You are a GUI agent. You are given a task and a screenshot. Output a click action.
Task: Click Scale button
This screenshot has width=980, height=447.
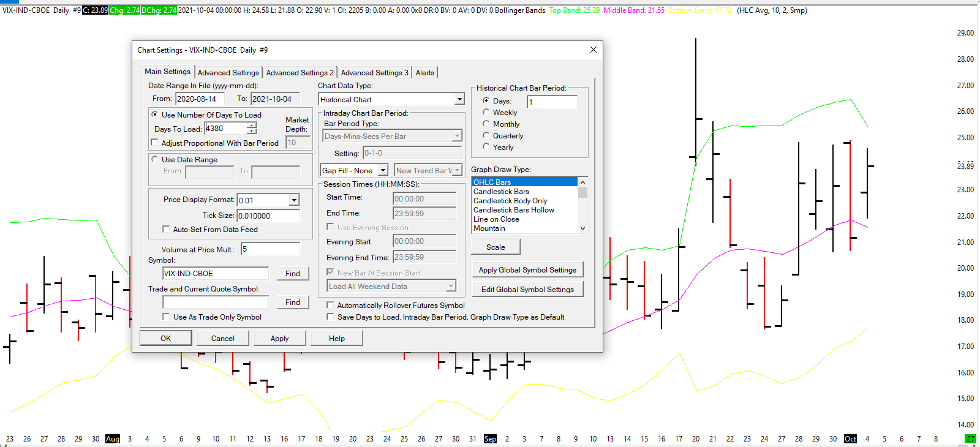(496, 247)
